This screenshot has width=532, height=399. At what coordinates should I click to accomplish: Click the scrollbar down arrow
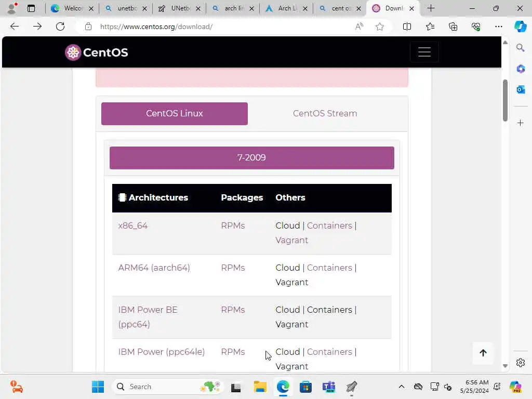505,366
